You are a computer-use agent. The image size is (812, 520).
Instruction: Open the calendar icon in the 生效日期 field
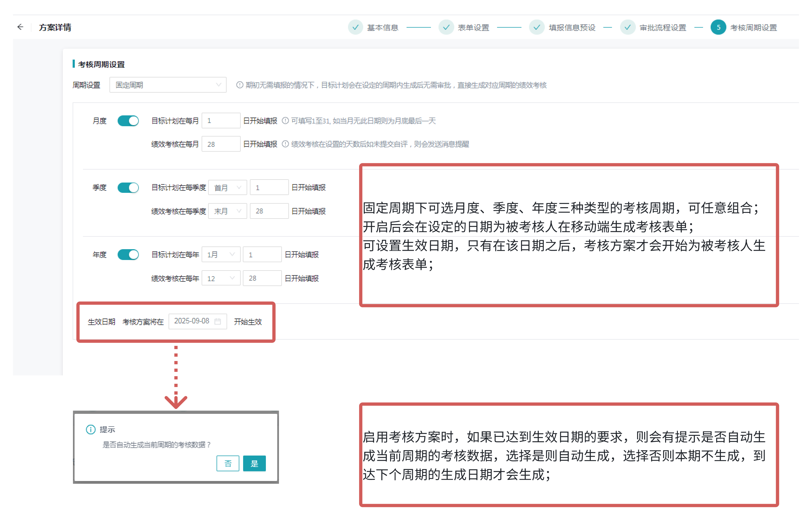coord(218,321)
